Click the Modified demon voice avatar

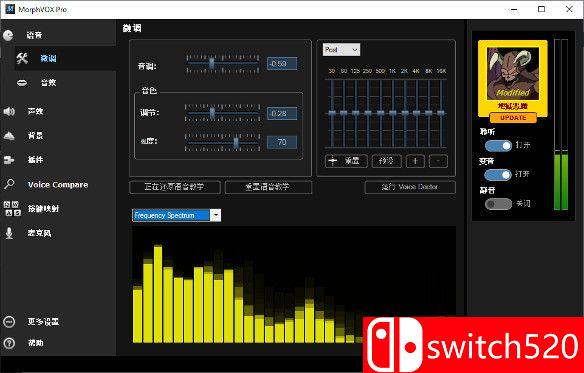point(513,74)
